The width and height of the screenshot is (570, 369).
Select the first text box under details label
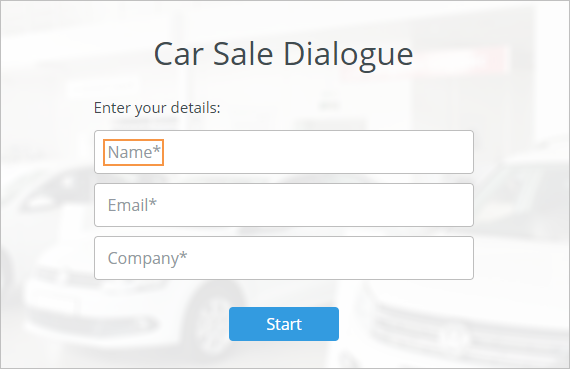pyautogui.click(x=284, y=152)
